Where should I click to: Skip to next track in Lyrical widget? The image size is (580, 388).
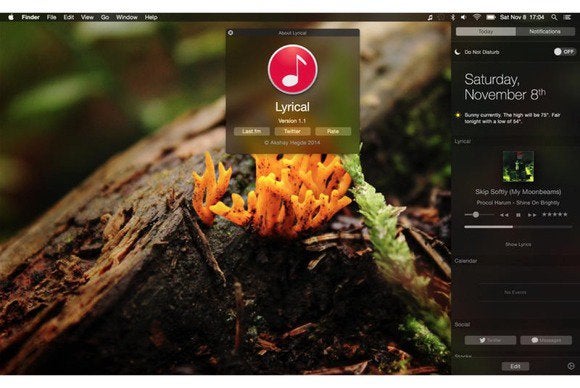[532, 215]
